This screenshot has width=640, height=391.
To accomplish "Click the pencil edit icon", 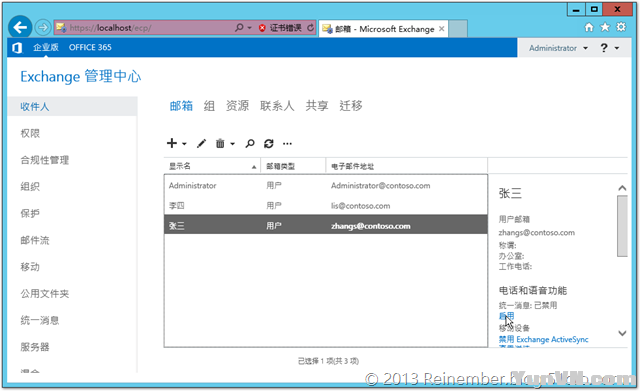I will [201, 143].
